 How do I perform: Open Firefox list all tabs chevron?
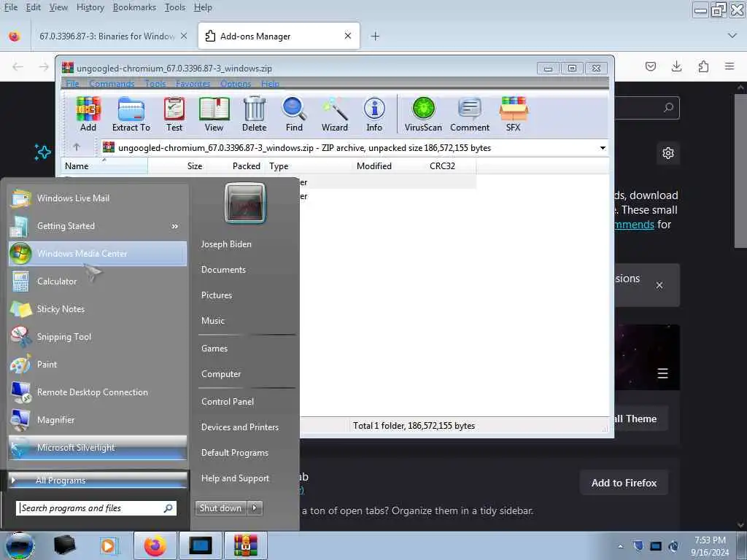[x=732, y=36]
